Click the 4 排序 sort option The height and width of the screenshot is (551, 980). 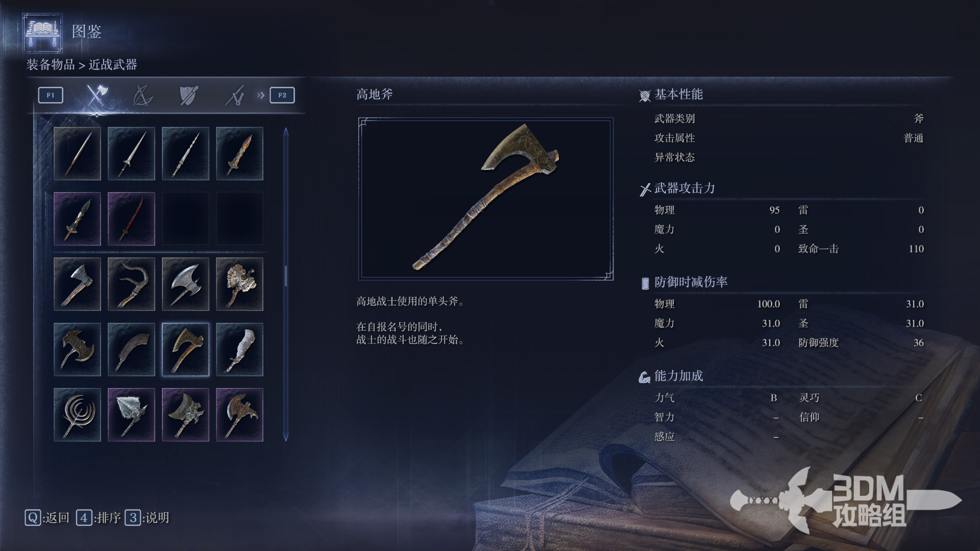[99, 518]
